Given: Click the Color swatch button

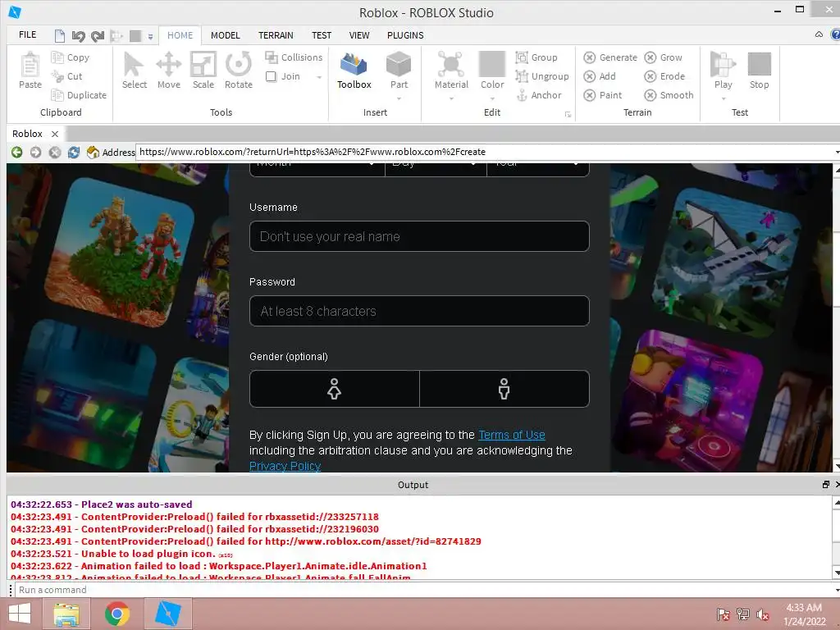Looking at the screenshot, I should (x=492, y=64).
